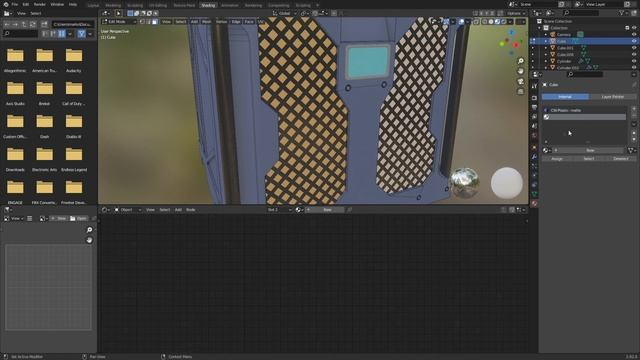Toggle perspective/orthographic grid icon in viewport
The height and width of the screenshot is (360, 640).
pyautogui.click(x=520, y=92)
